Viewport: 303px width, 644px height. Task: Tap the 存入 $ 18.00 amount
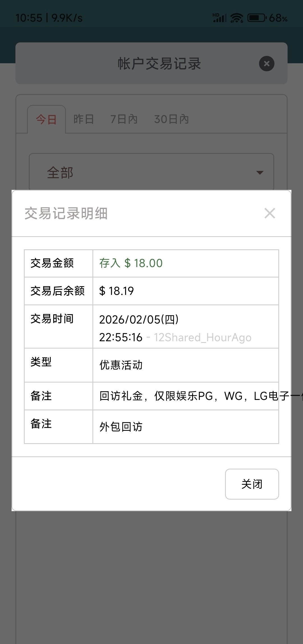[x=131, y=263]
